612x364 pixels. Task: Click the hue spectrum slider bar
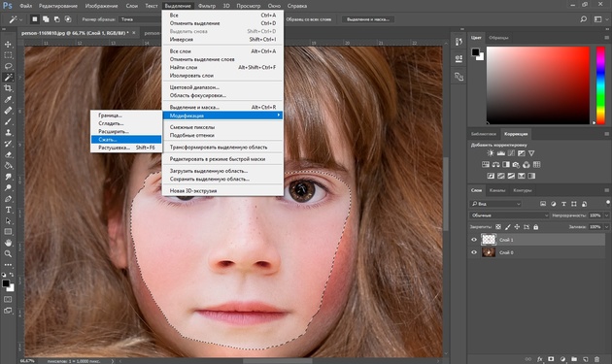[x=600, y=85]
